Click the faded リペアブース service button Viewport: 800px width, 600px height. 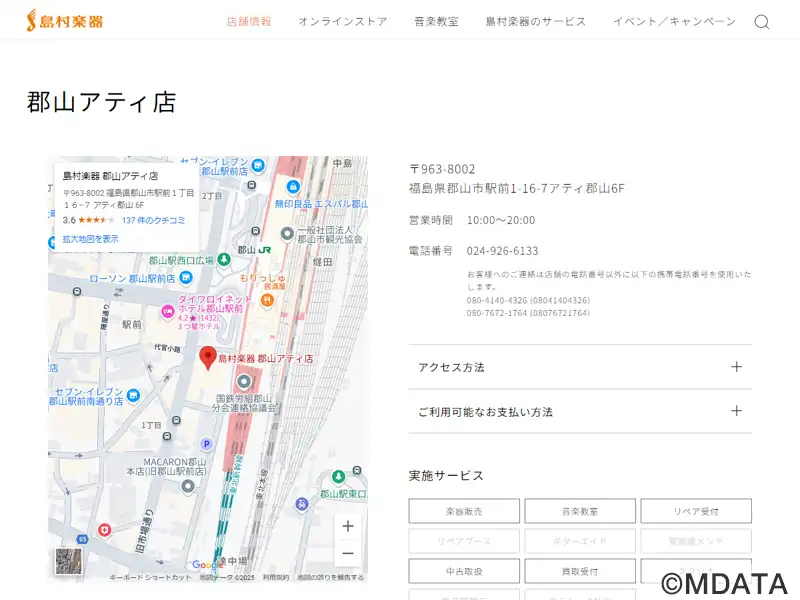(x=464, y=541)
